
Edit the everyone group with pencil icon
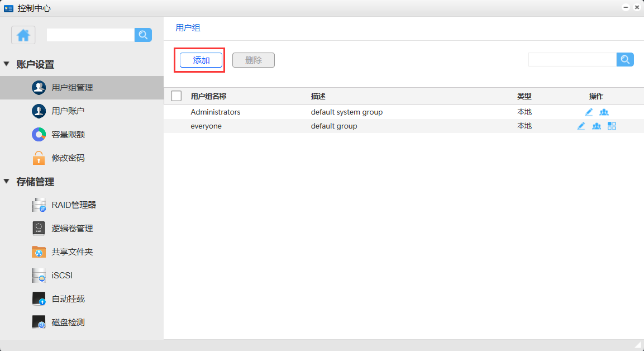[x=581, y=126]
